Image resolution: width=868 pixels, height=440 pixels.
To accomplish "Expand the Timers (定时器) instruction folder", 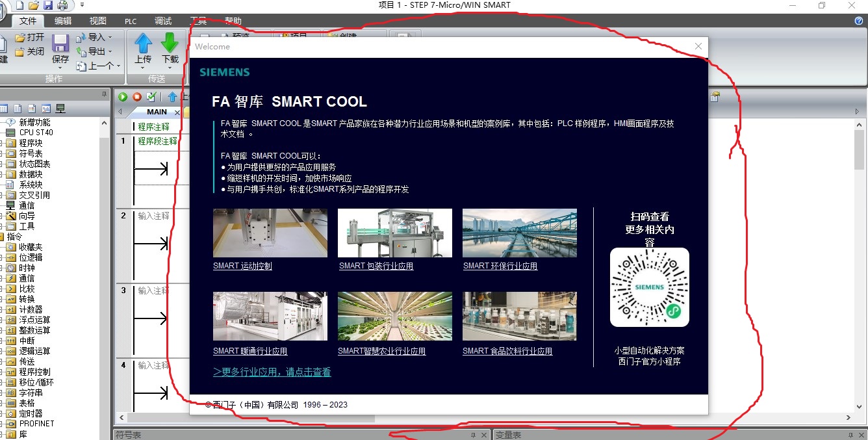I will (31, 413).
